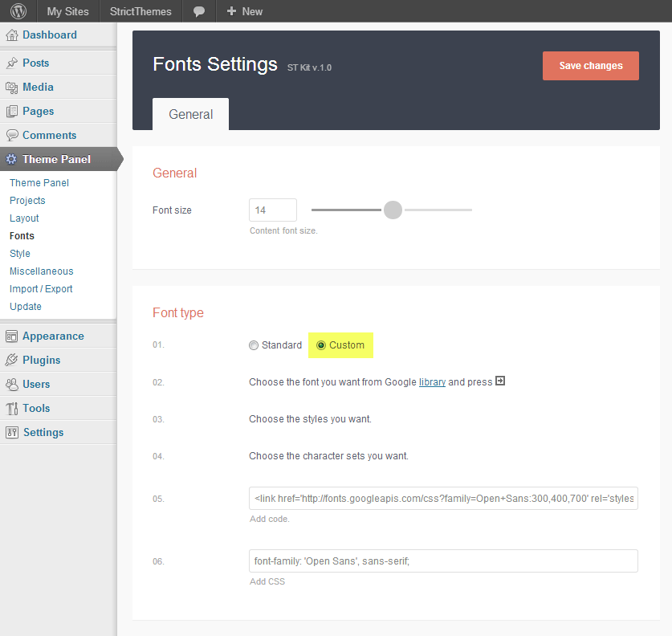Screen dimensions: 672x636
Task: Select the Custom font type radio button
Action: [x=321, y=345]
